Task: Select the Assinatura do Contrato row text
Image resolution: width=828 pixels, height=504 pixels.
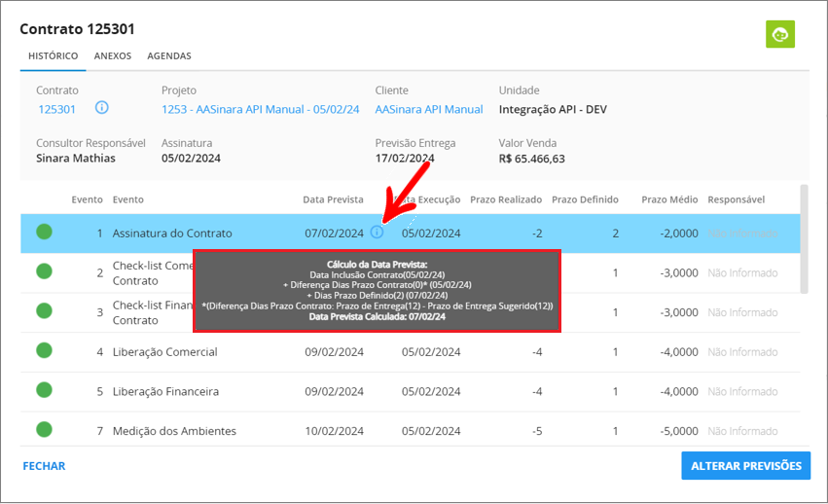Action: tap(172, 234)
